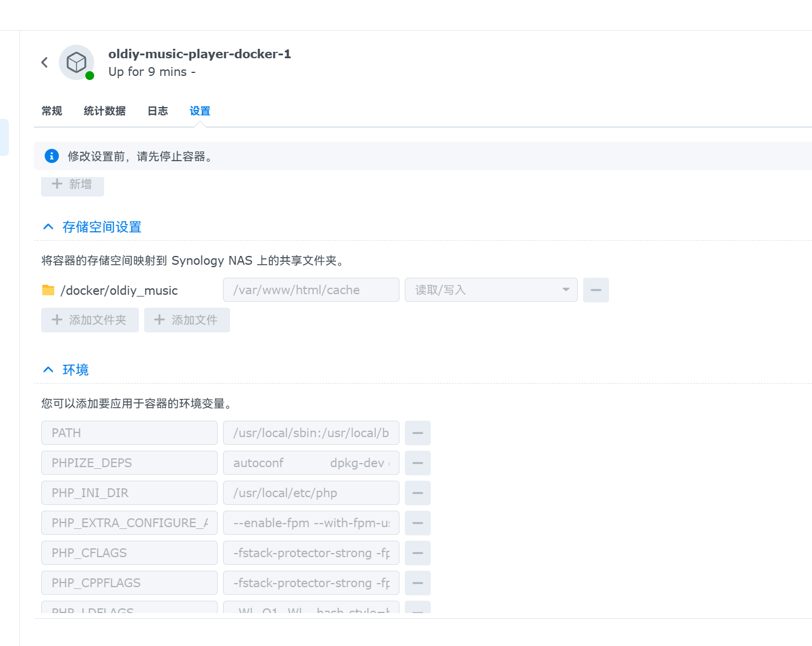
Task: Remove the PHP_EXTRA_CONFIGURE_ARGS variable
Action: click(x=418, y=523)
